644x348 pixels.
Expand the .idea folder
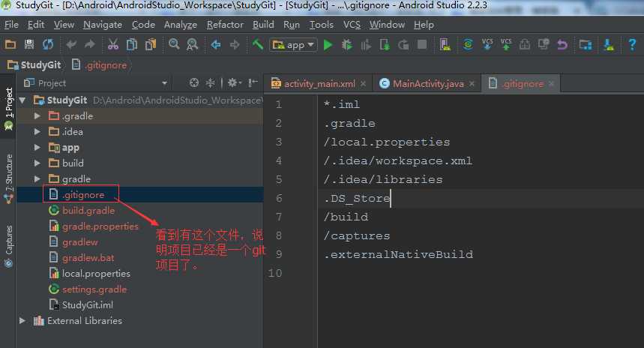(x=37, y=132)
